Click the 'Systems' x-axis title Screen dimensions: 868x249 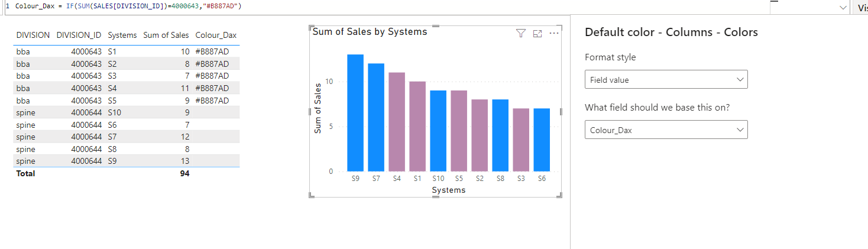click(x=449, y=190)
